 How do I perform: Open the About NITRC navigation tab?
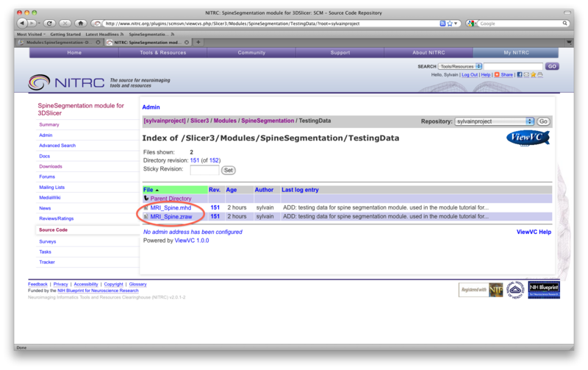pos(429,52)
